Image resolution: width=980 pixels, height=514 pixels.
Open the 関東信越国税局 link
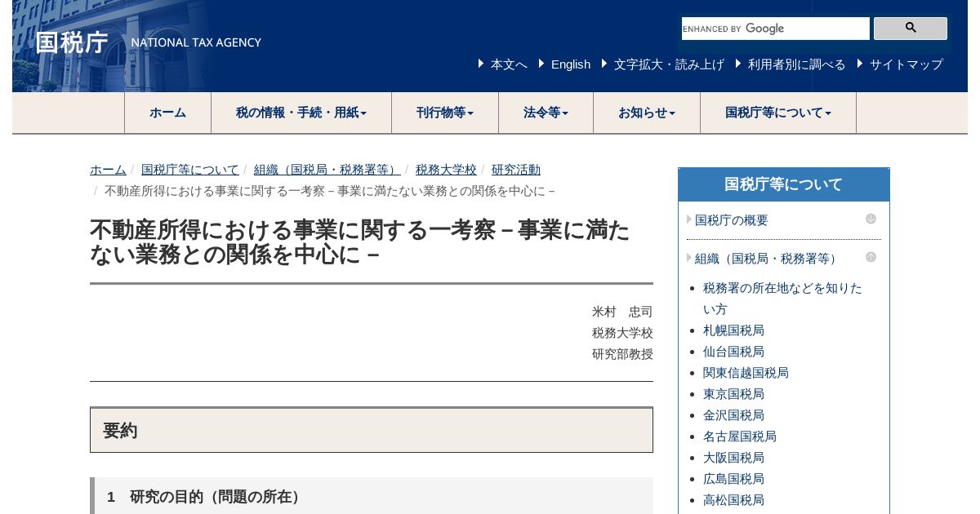coord(746,373)
